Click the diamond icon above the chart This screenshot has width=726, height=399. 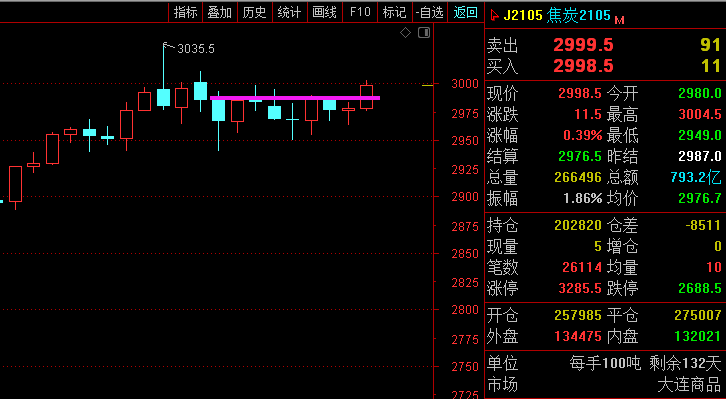click(x=405, y=33)
